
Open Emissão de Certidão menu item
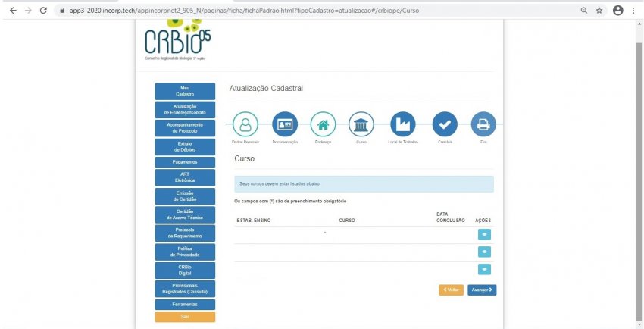pos(185,196)
